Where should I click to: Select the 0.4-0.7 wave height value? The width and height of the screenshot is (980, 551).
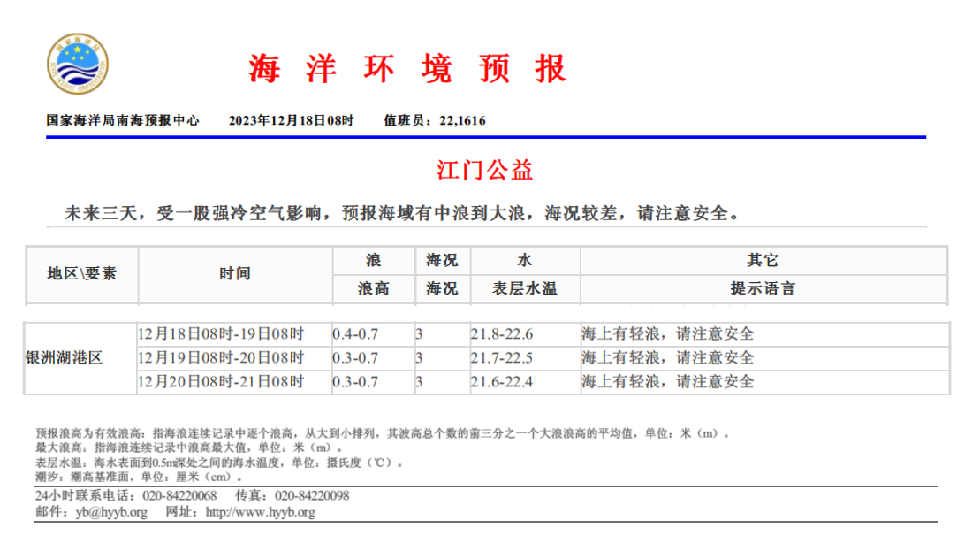(355, 334)
